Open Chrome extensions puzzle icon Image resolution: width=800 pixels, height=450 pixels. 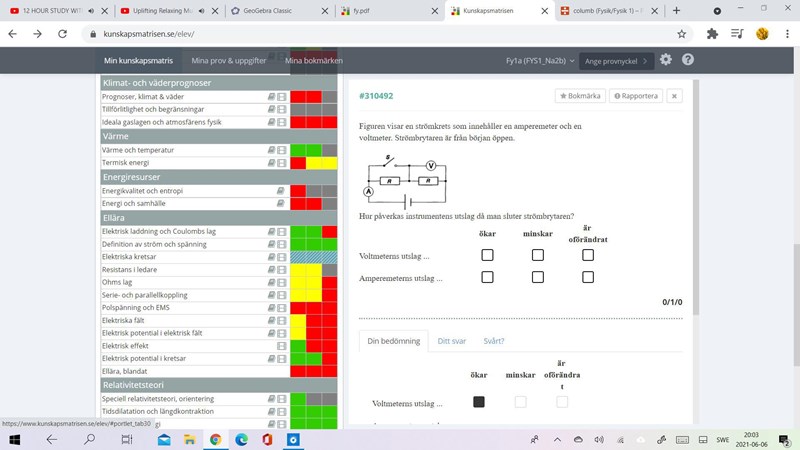point(712,33)
